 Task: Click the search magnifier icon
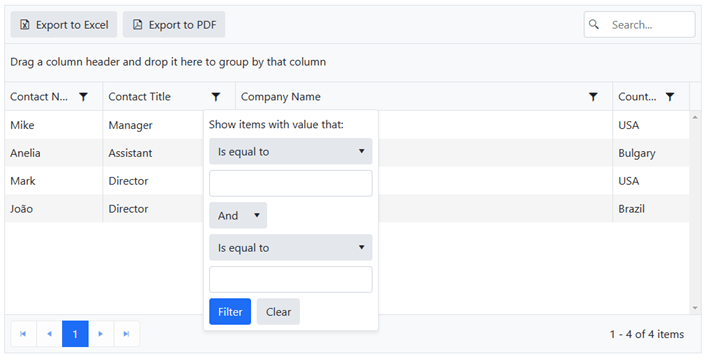[x=594, y=24]
